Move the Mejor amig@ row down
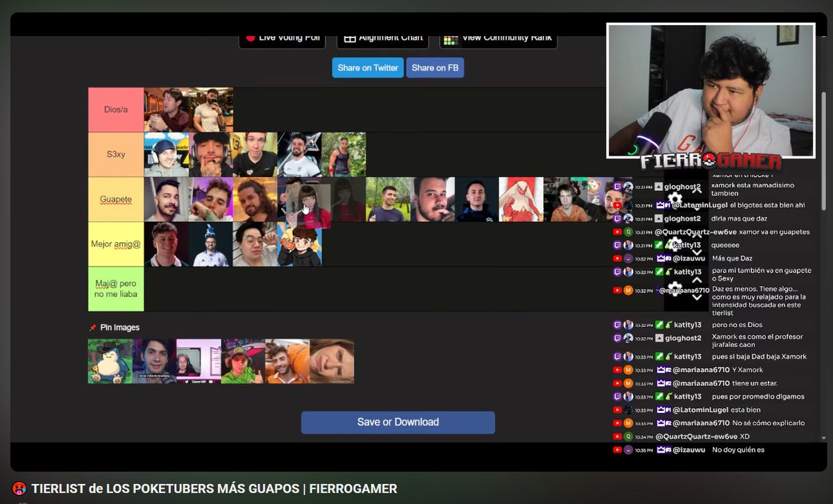The height and width of the screenshot is (504, 833). pyautogui.click(x=697, y=252)
